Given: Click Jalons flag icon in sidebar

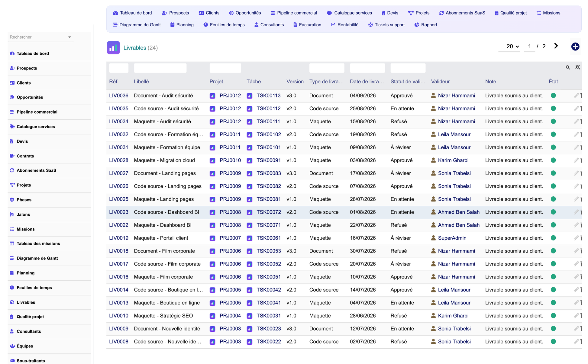Looking at the screenshot, I should pyautogui.click(x=12, y=214).
